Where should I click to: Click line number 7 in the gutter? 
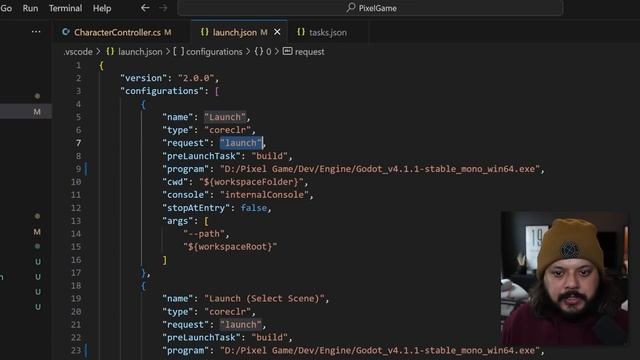click(x=78, y=143)
